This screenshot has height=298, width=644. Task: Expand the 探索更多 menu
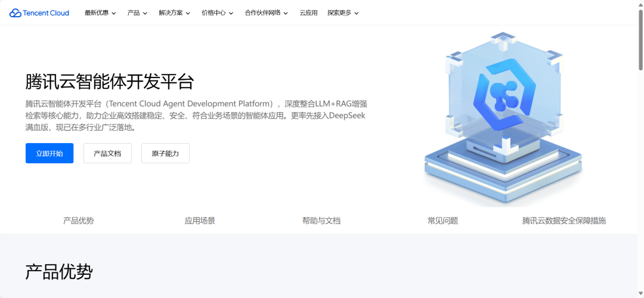coord(343,13)
